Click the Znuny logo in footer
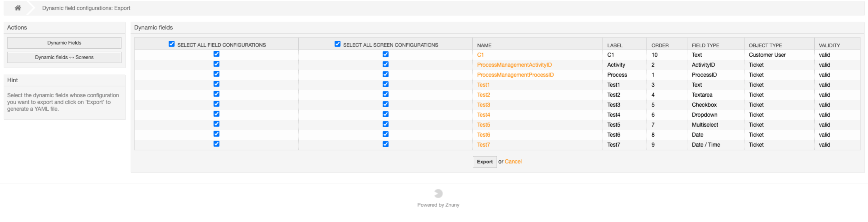 (438, 193)
